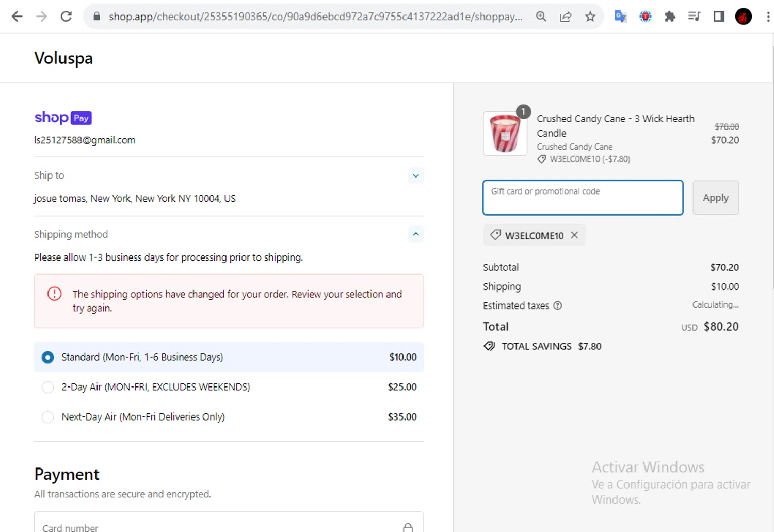Click the shipping address text josue tomas
This screenshot has height=532, width=774.
pyautogui.click(x=135, y=198)
